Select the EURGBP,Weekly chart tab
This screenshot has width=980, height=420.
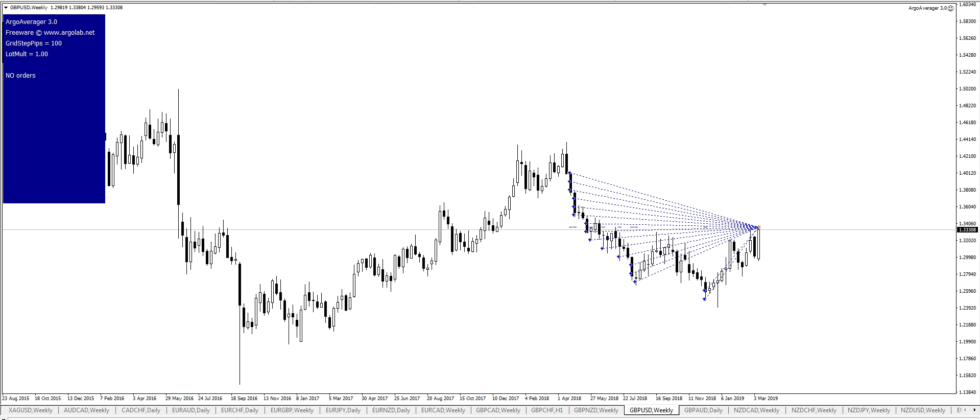pyautogui.click(x=292, y=410)
